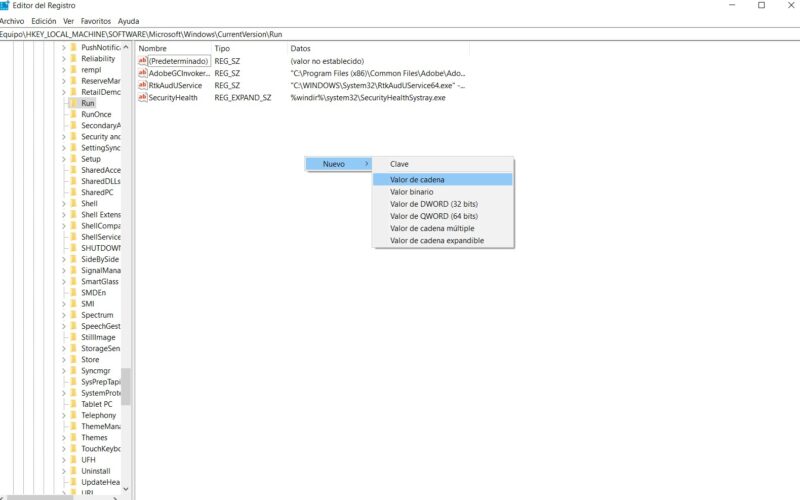Open the Archivo menu
The image size is (800, 500).
(12, 21)
